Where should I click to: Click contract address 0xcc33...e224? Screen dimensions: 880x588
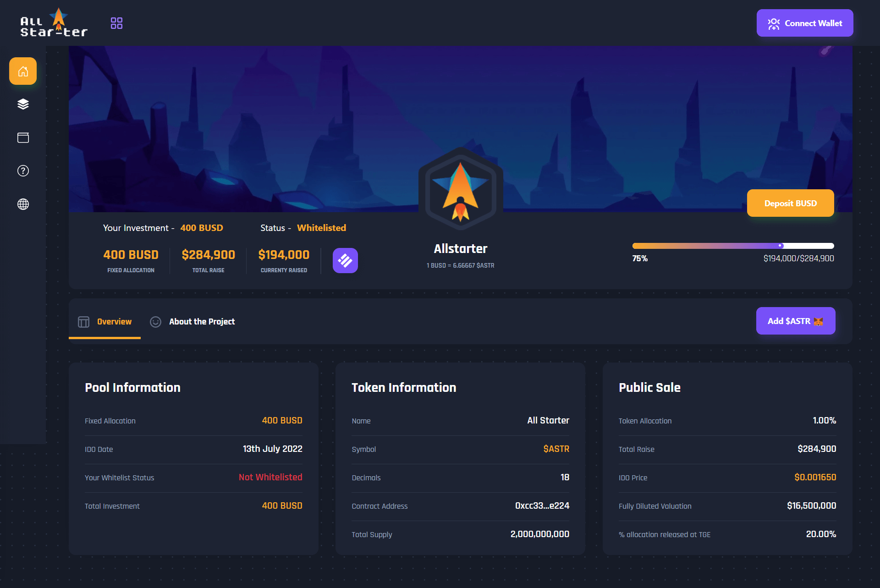(x=542, y=506)
